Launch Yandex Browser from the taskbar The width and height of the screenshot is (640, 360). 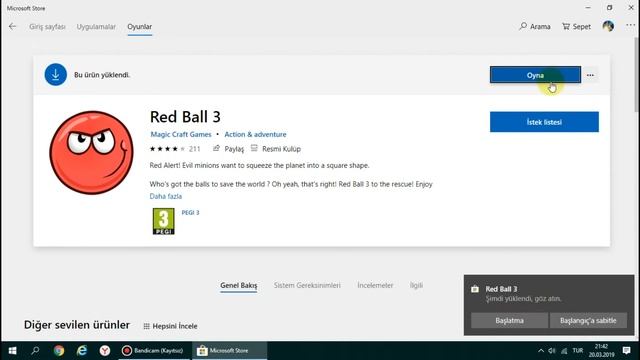click(105, 351)
